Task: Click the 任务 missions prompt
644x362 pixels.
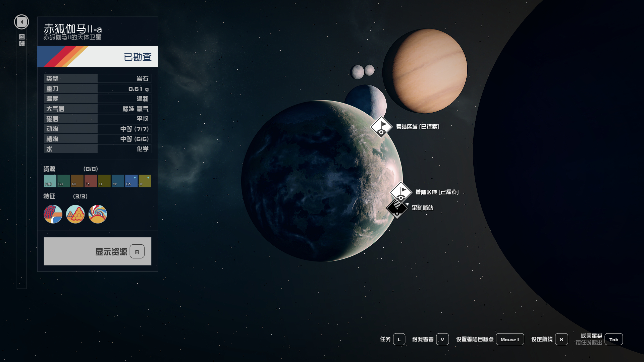Action: pyautogui.click(x=385, y=339)
